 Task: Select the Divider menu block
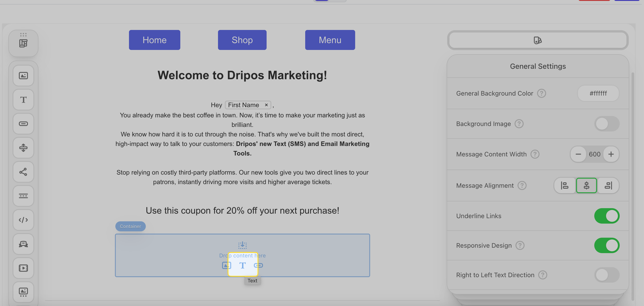coord(23,196)
